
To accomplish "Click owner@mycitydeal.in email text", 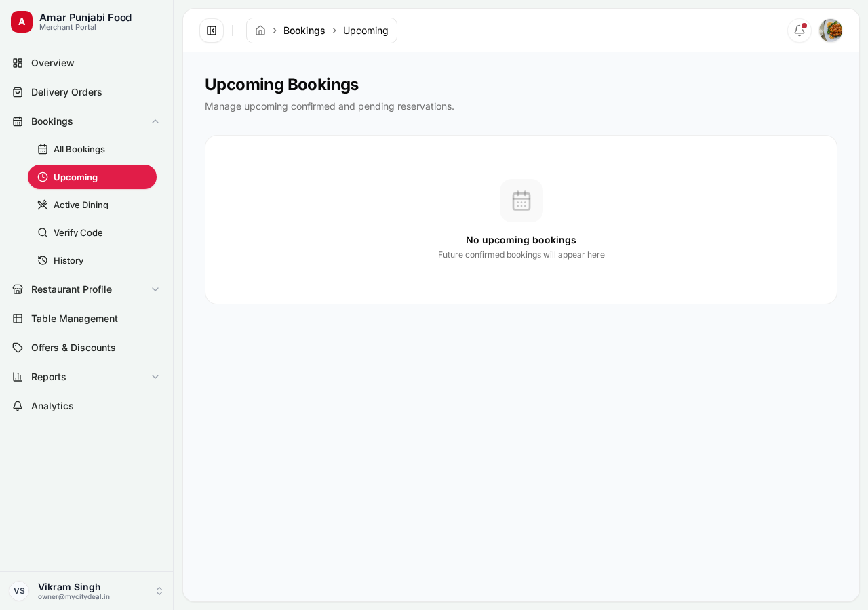I will (74, 597).
